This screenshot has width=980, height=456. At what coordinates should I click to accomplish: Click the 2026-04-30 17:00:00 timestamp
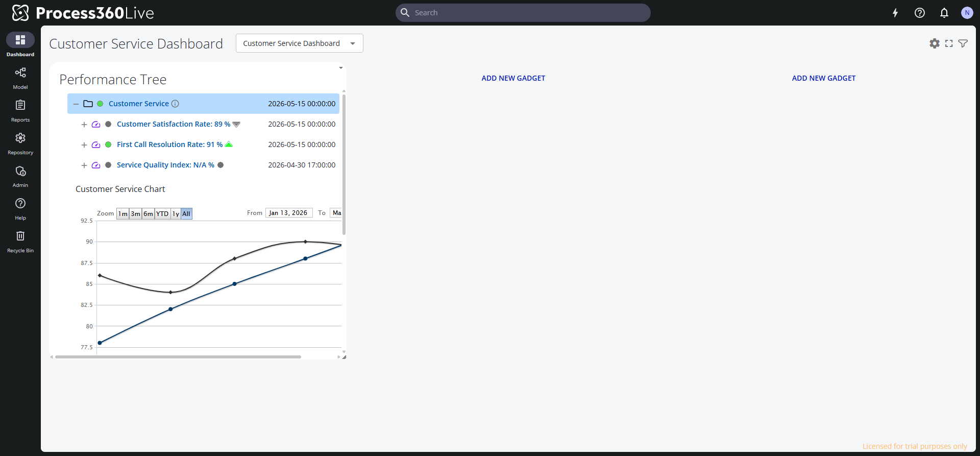click(x=302, y=165)
